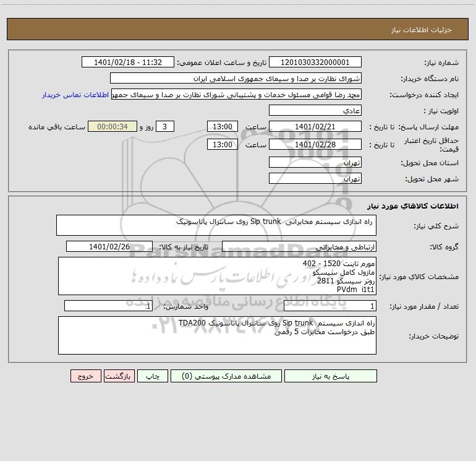476x461 pixels.
Task: Click the جزئیات اطلاعات نیاز header title
Action: [x=422, y=30]
